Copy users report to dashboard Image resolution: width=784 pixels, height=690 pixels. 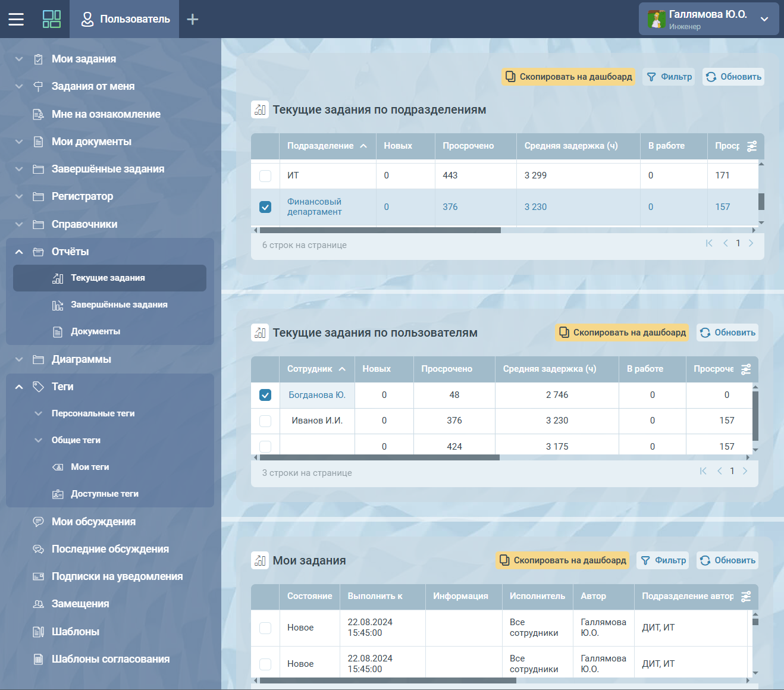622,333
